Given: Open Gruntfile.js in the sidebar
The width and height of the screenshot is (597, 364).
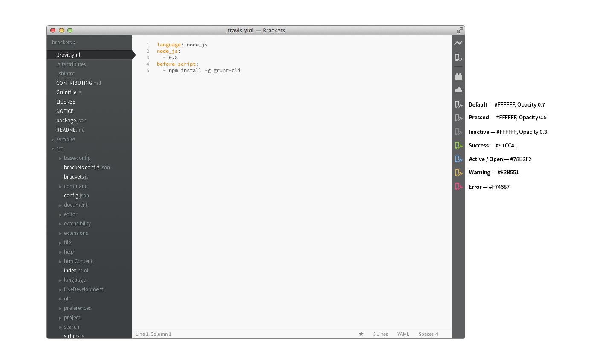Looking at the screenshot, I should [x=69, y=92].
